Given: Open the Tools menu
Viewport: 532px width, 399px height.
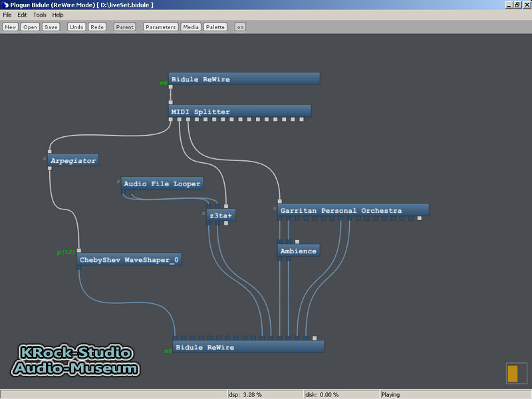Looking at the screenshot, I should coord(40,15).
